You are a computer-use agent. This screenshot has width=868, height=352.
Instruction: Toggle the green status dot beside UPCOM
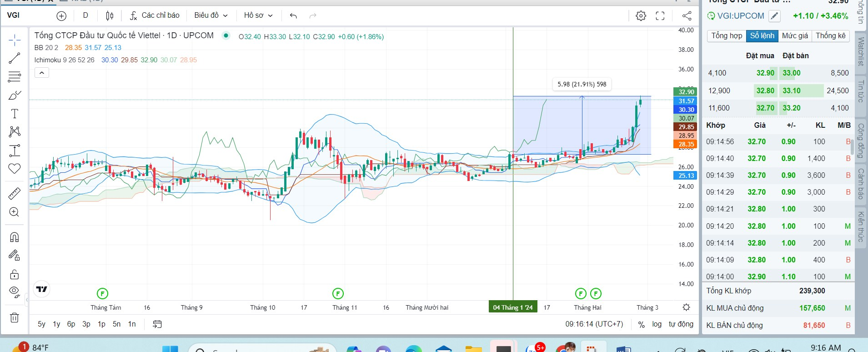pos(226,35)
